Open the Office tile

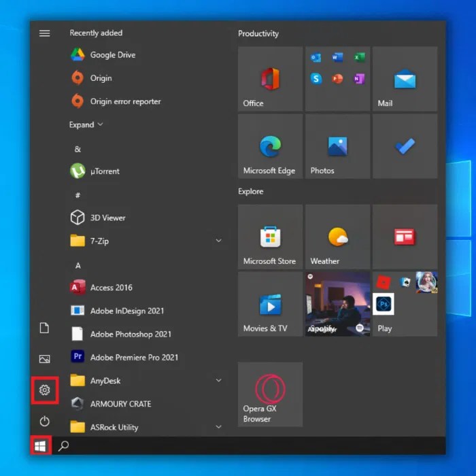point(270,79)
